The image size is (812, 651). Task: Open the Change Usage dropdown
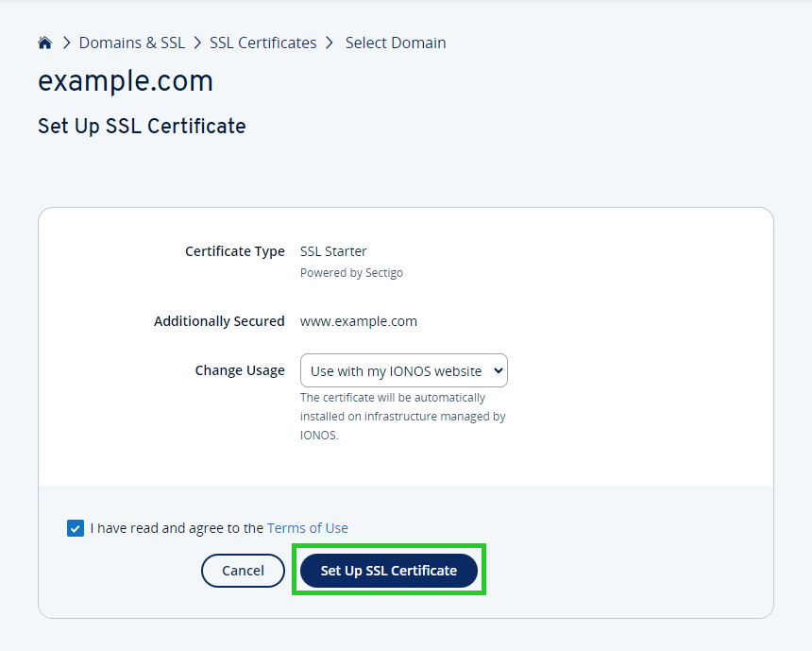coord(403,370)
